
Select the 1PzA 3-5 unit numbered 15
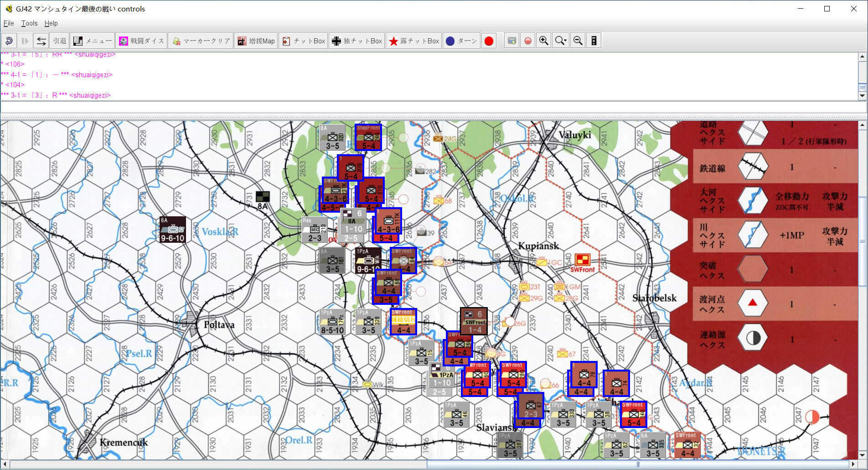click(x=421, y=352)
